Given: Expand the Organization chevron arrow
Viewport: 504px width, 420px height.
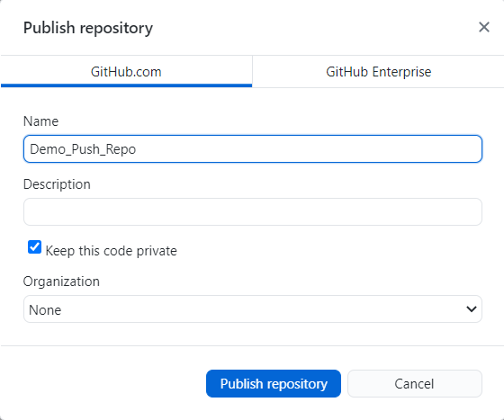Looking at the screenshot, I should pos(472,309).
